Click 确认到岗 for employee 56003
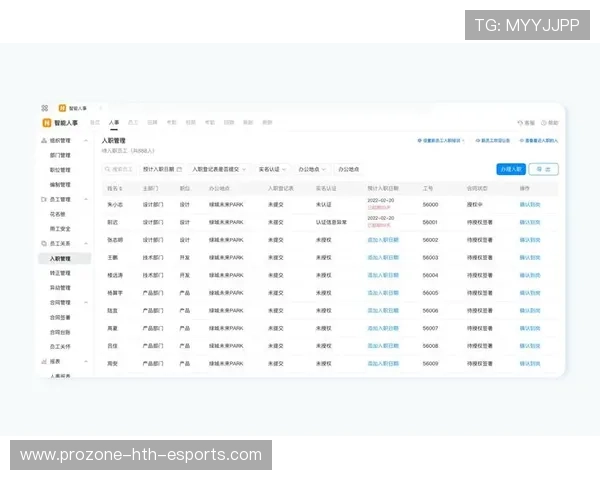The image size is (600, 480). (530, 258)
